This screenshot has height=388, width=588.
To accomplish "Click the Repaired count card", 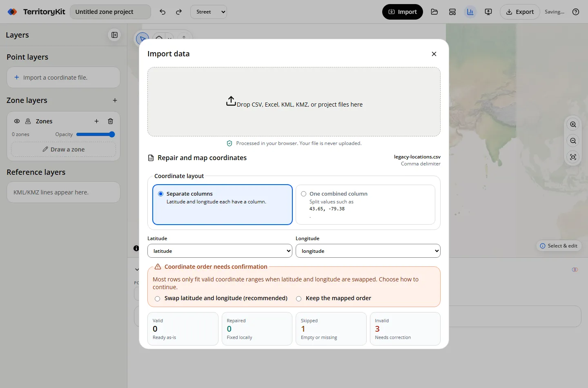I will (257, 329).
